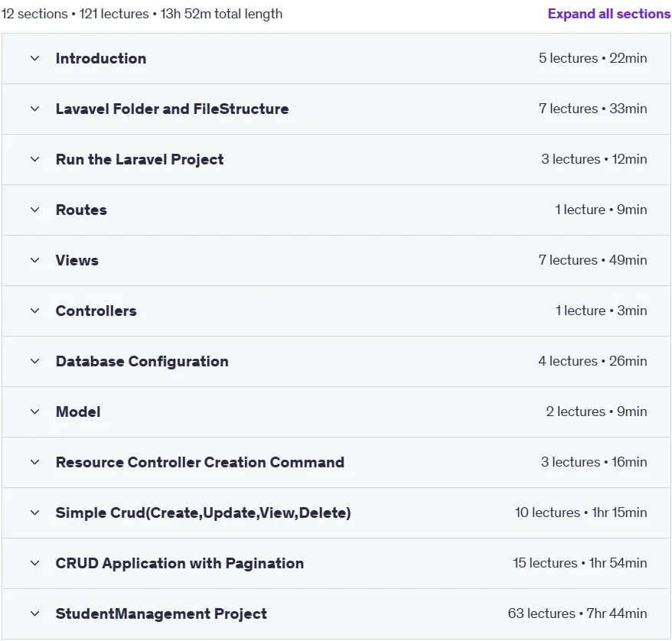Select the Resource Controller Creation Command title

[x=200, y=463]
